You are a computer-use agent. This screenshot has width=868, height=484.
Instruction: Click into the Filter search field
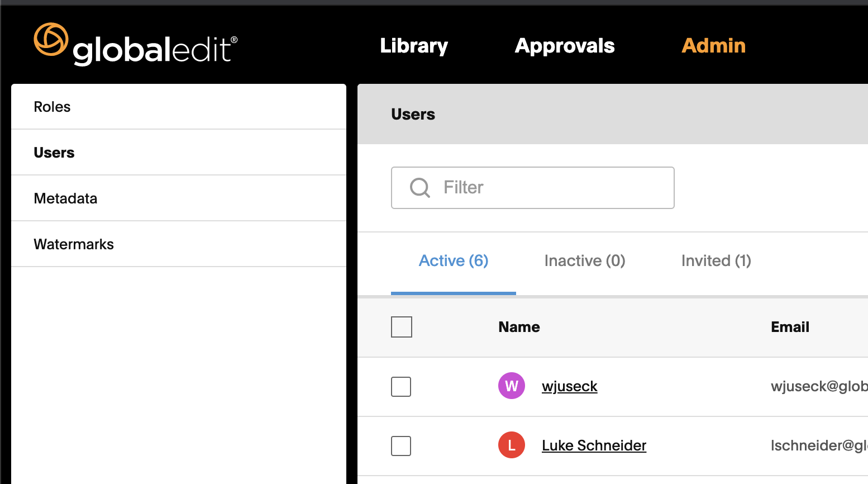click(533, 188)
